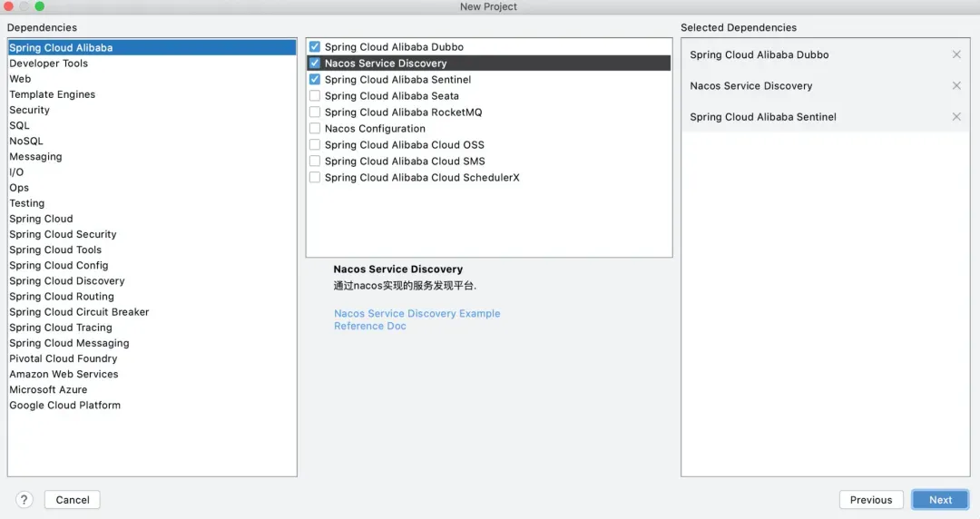
Task: Select Spring Cloud Tools category
Action: coord(152,250)
